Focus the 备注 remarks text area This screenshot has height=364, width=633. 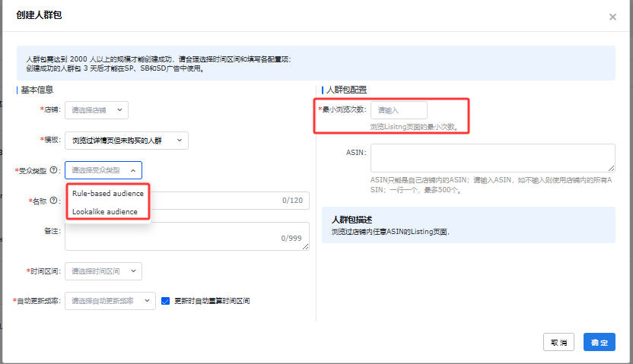pyautogui.click(x=186, y=236)
